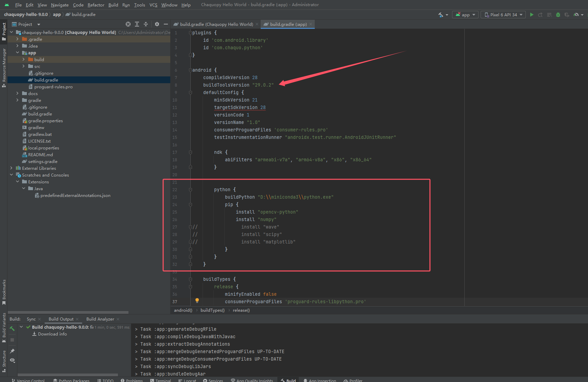Run the app on Pixel 6 emulator
Image resolution: width=588 pixels, height=382 pixels.
[531, 15]
